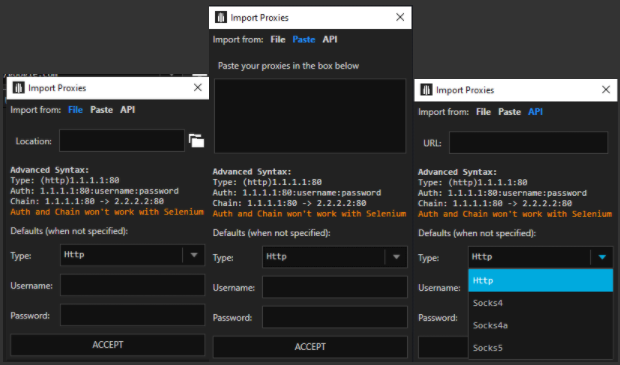The image size is (620, 365).
Task: Choose Socks5 from the open Type list
Action: [541, 348]
